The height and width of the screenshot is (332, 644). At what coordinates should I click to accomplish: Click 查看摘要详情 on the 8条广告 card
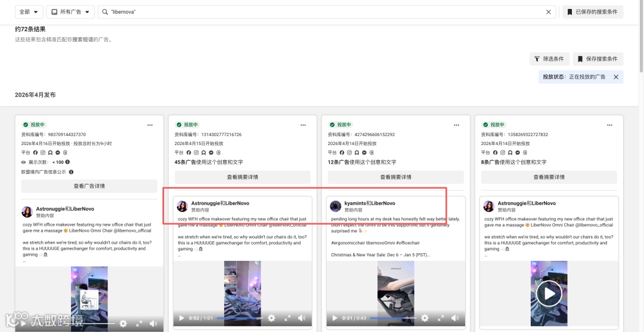click(549, 177)
